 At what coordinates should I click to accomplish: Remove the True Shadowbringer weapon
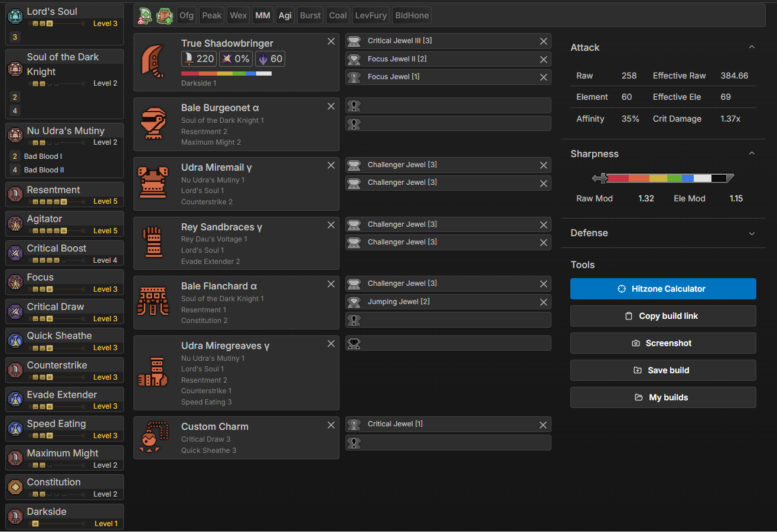[x=331, y=41]
